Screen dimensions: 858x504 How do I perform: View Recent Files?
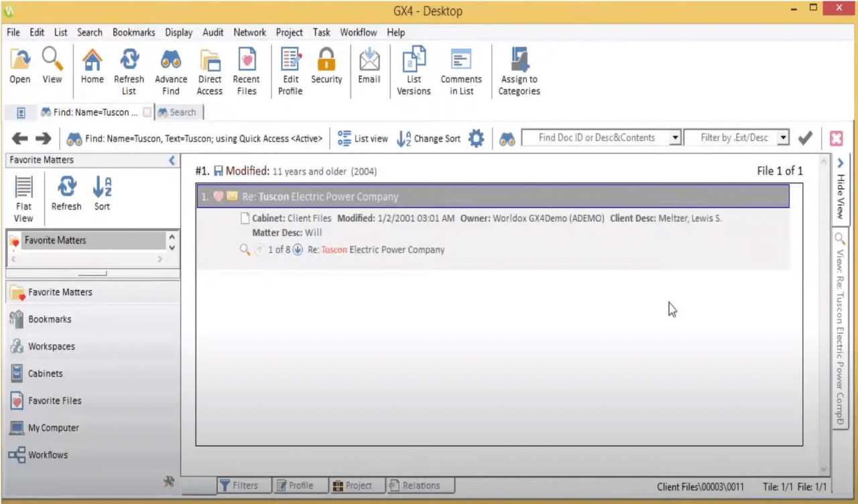click(x=246, y=67)
